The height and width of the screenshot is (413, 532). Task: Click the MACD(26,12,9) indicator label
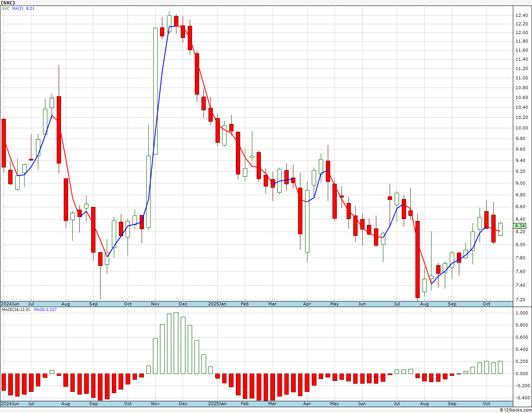point(16,310)
